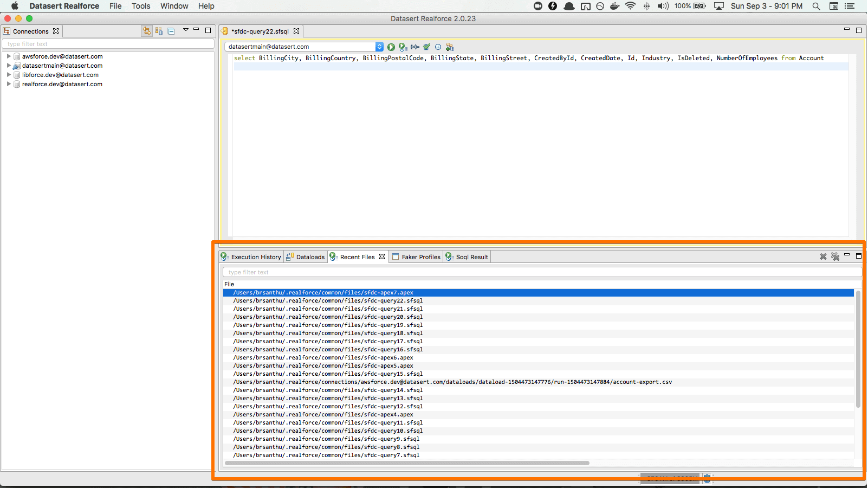
Task: Expand the awsforce.dev@datasert.com connection node
Action: point(9,56)
